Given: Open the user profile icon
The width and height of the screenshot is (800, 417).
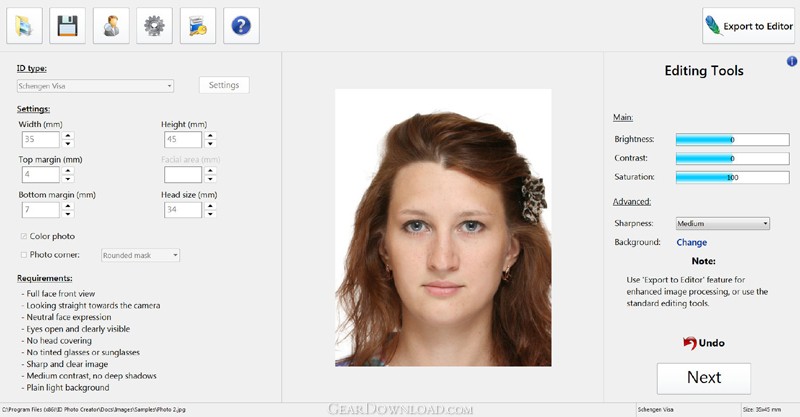Looking at the screenshot, I should coord(111,26).
